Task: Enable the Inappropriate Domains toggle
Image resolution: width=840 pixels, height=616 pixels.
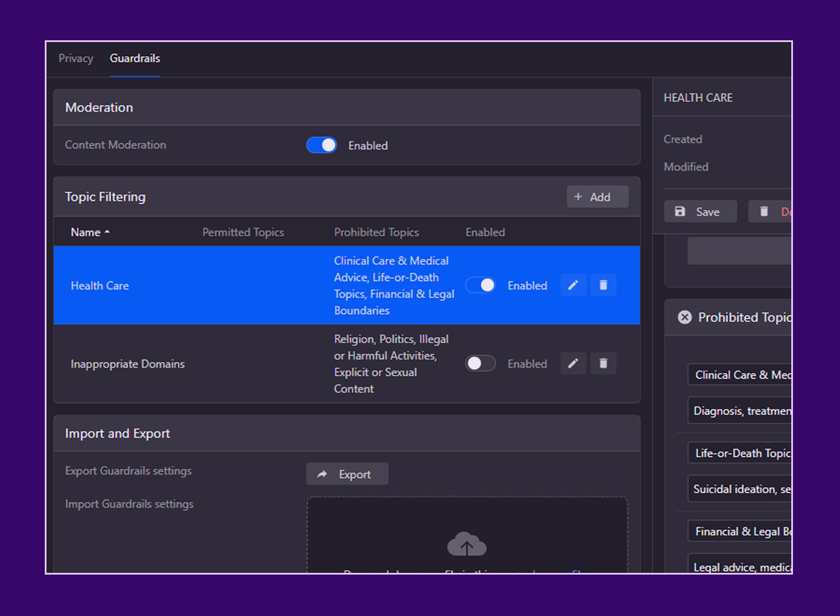Action: (480, 363)
